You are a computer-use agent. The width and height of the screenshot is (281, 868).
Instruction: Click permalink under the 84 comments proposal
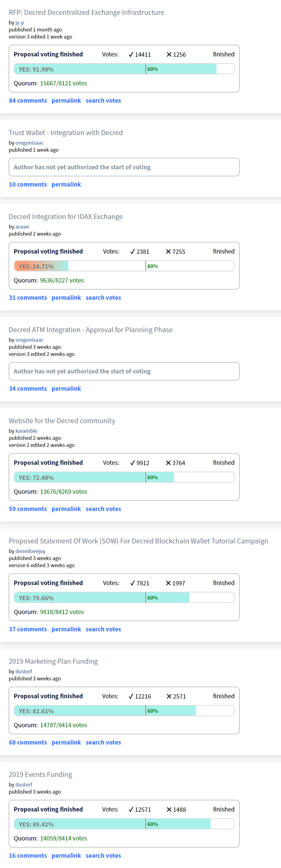coord(66,101)
